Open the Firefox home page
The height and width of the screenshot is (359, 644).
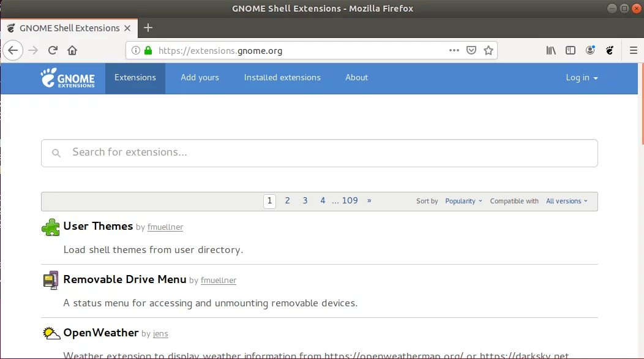pyautogui.click(x=72, y=51)
